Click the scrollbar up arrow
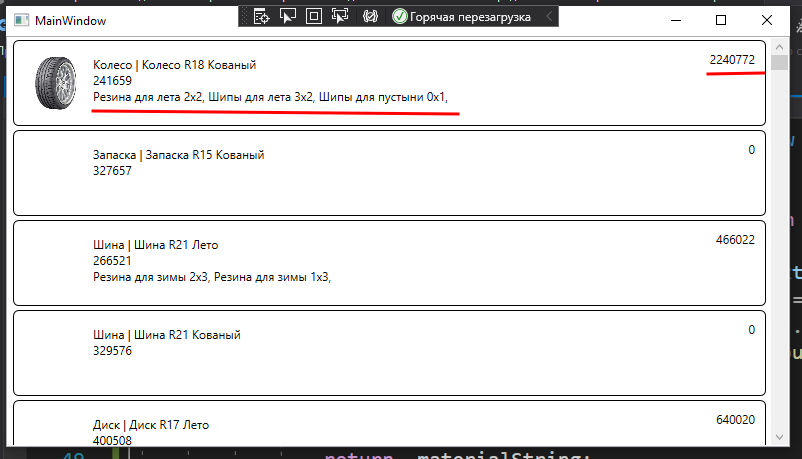This screenshot has height=459, width=802. (778, 46)
